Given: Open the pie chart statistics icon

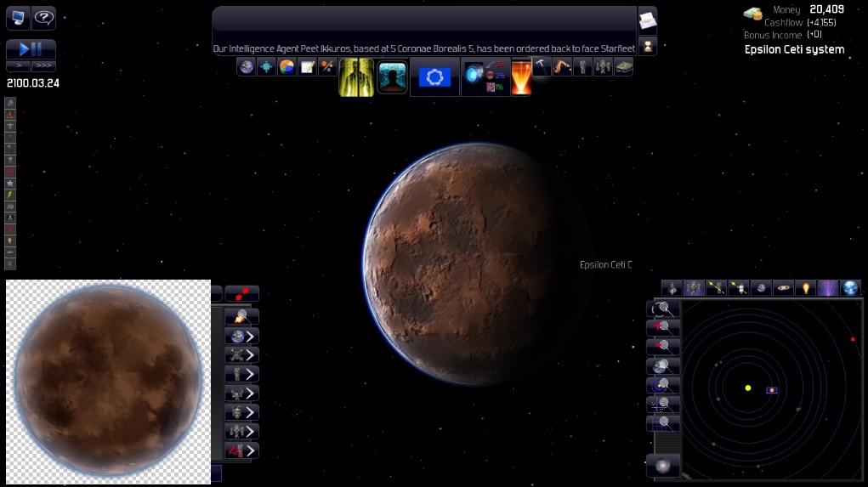Looking at the screenshot, I should click(286, 67).
